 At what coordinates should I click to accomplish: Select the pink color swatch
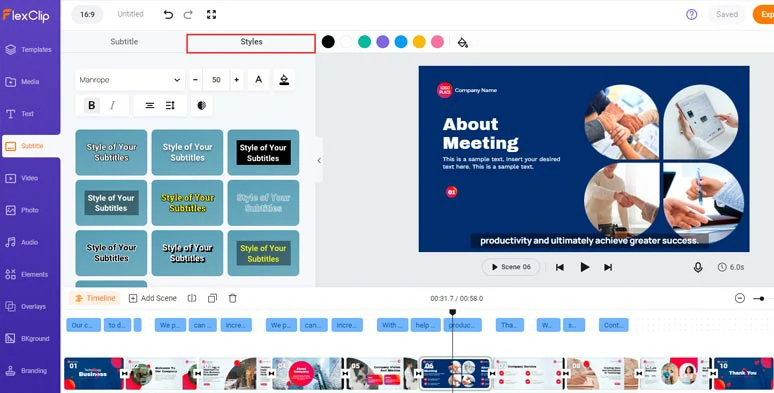click(x=437, y=42)
